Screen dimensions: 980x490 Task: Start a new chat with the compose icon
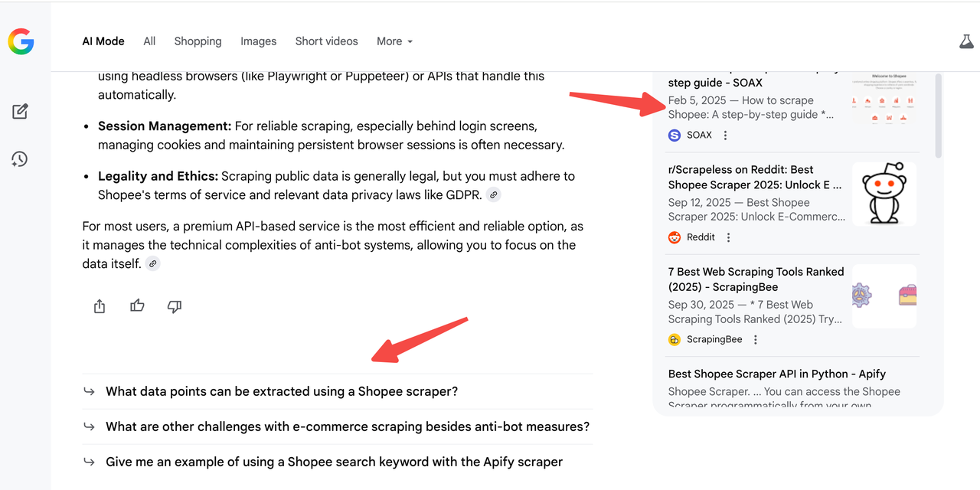[19, 111]
